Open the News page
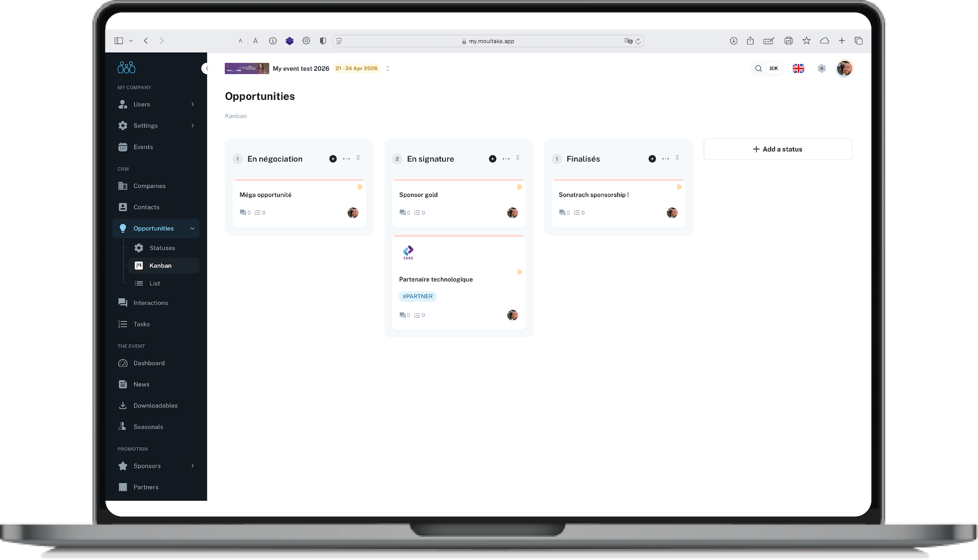Screen dimensions: 978x560 (156, 384)
